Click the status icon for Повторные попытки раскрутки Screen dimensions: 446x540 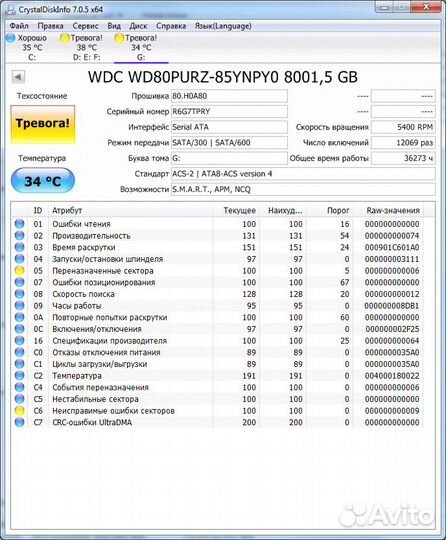click(x=20, y=317)
